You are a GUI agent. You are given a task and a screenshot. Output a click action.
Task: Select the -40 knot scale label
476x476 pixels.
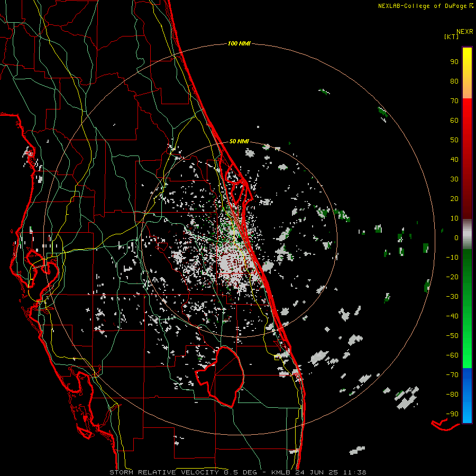click(x=452, y=316)
